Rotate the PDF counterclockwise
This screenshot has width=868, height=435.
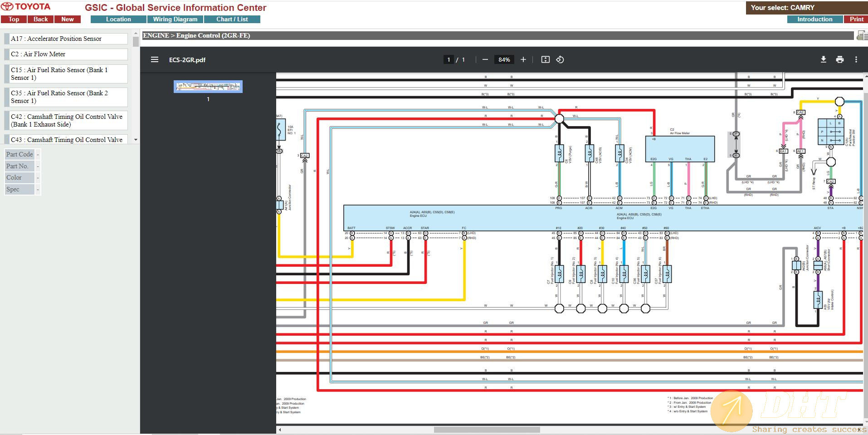[560, 59]
